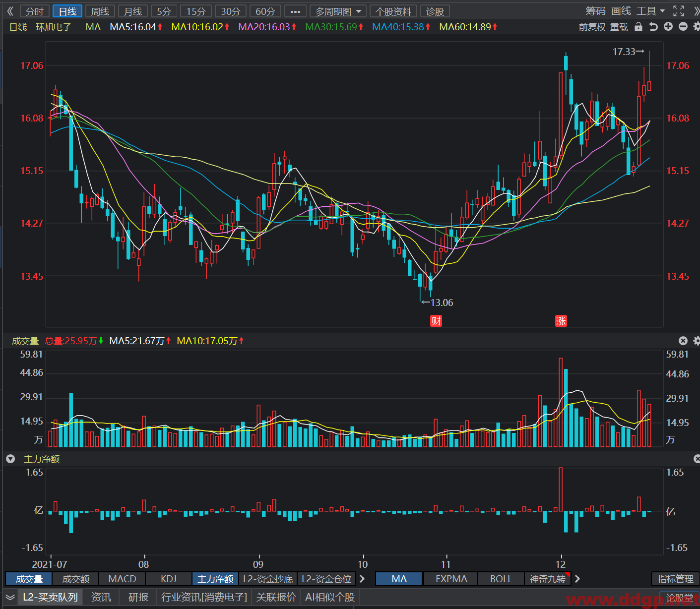
Task: Select BOLL overlay indicator
Action: 501,579
